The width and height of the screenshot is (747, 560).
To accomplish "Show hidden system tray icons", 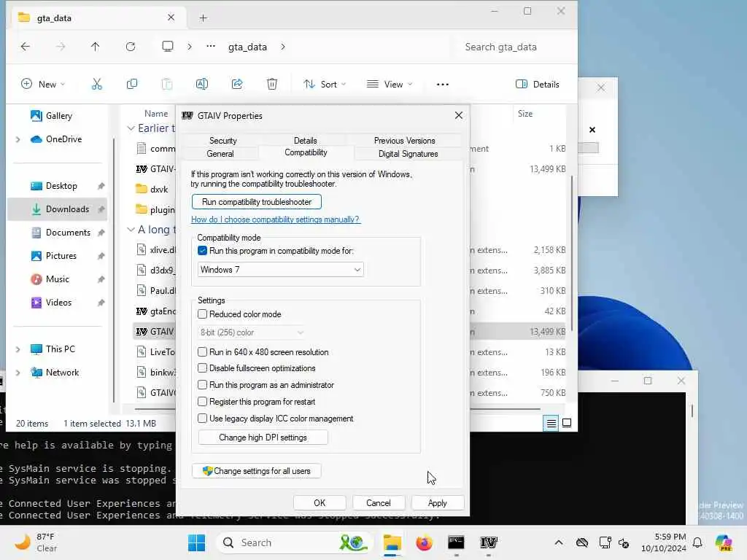I will tap(559, 542).
